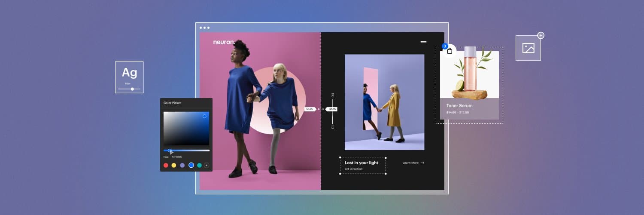
Task: Click the right 50.0% width label
Action: [331, 109]
